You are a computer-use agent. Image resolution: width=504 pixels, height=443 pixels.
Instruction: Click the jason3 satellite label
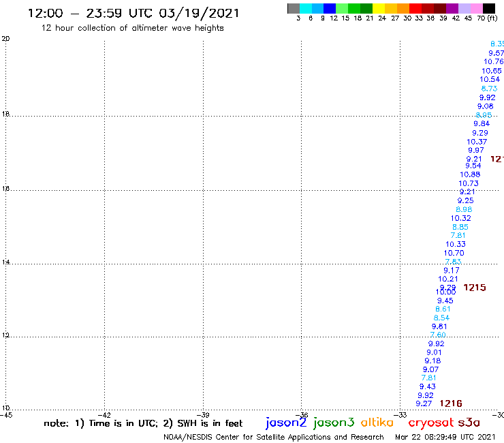pyautogui.click(x=334, y=423)
